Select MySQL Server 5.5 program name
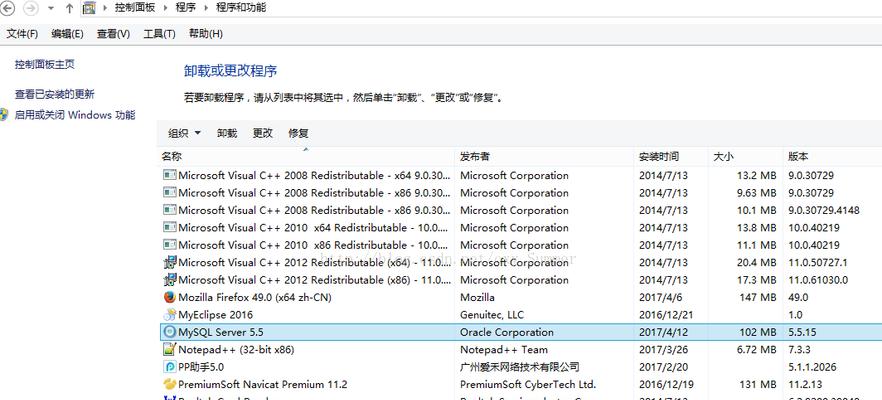 tap(220, 332)
